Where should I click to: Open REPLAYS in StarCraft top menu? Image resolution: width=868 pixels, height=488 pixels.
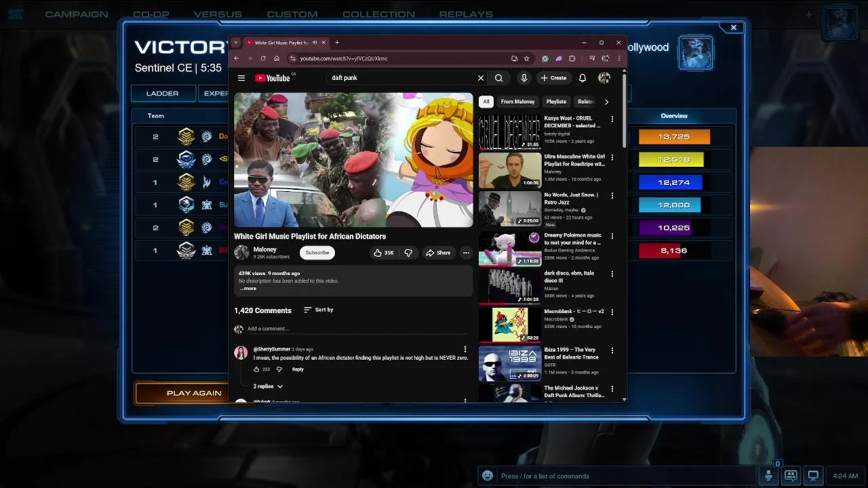[466, 14]
